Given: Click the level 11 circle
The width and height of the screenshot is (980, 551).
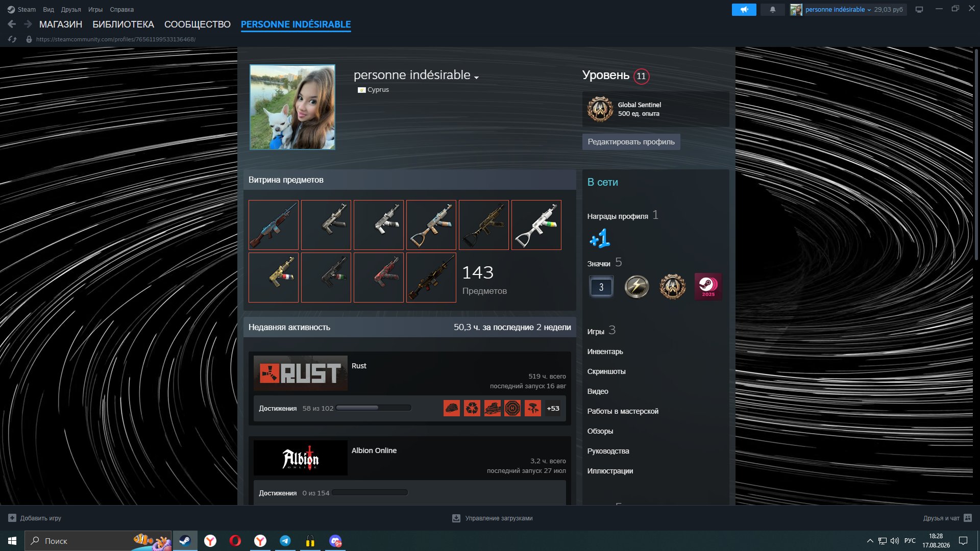Looking at the screenshot, I should click(641, 76).
